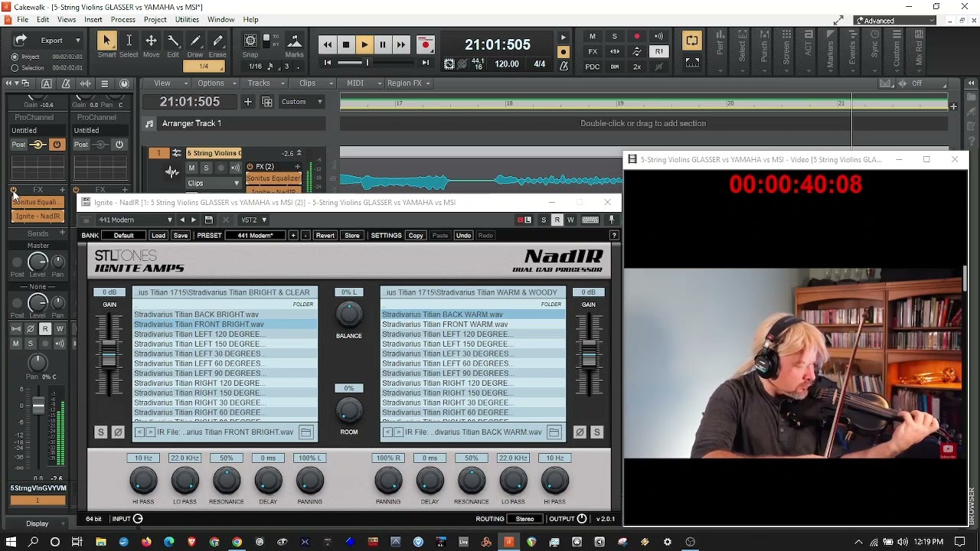Open the Process menu
980x551 pixels.
(122, 19)
